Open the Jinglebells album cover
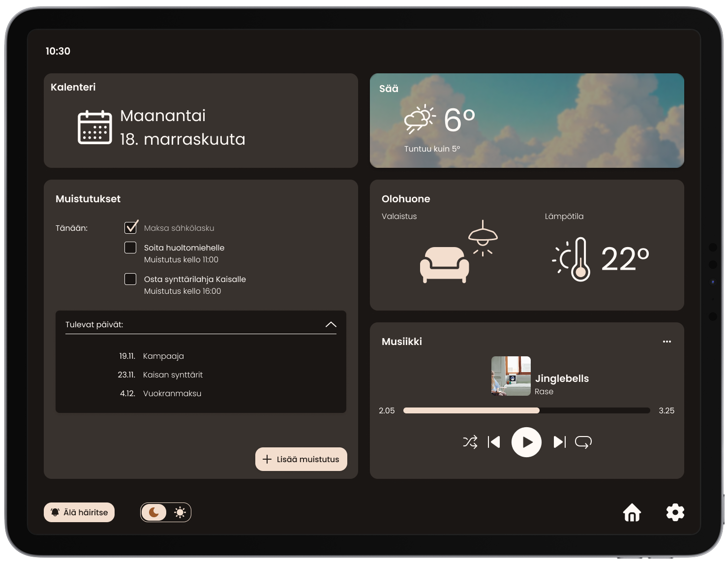The width and height of the screenshot is (728, 564). click(x=511, y=376)
